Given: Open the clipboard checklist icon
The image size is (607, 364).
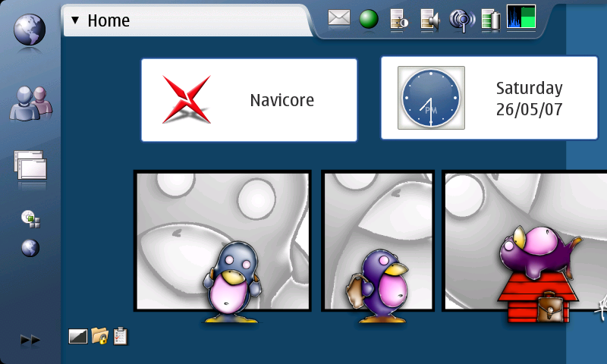Looking at the screenshot, I should point(121,336).
